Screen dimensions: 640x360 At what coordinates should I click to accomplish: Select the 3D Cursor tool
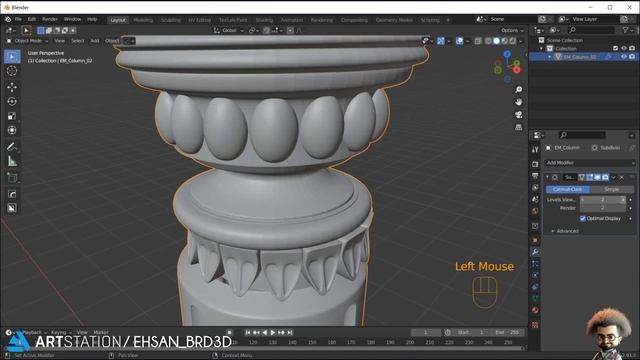(x=12, y=71)
